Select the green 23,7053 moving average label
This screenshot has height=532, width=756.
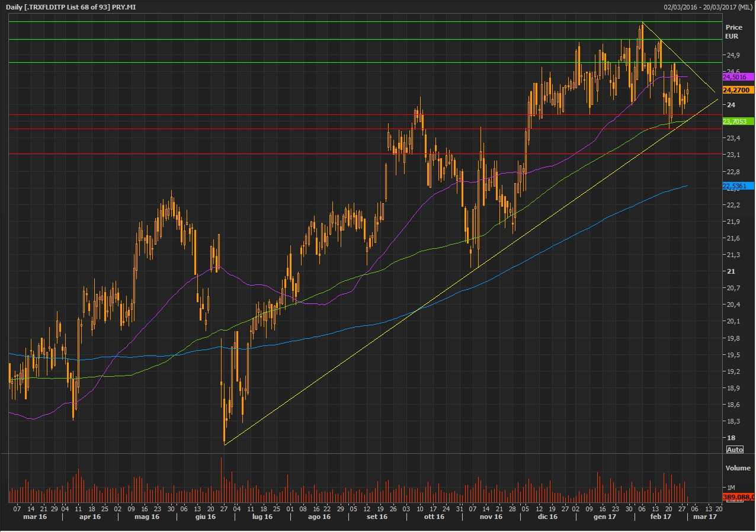point(738,121)
